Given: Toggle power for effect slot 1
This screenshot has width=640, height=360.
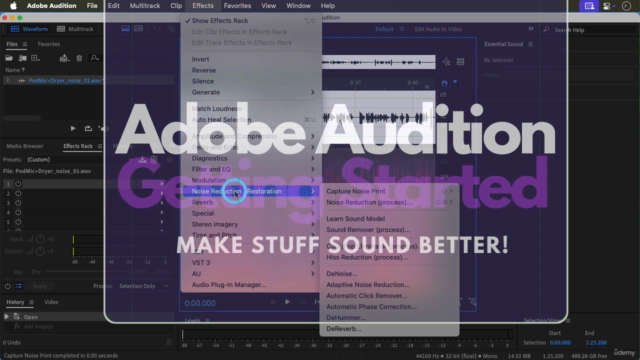Looking at the screenshot, I should pos(18,184).
